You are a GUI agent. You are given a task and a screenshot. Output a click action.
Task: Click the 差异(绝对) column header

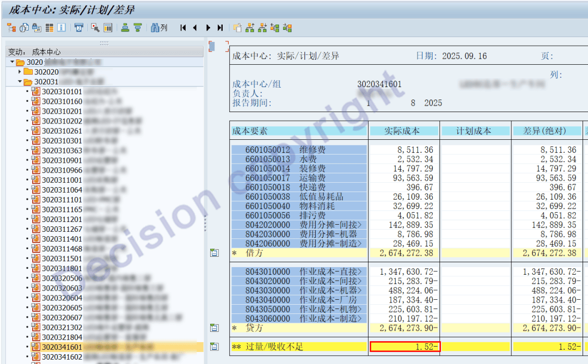[x=544, y=131]
